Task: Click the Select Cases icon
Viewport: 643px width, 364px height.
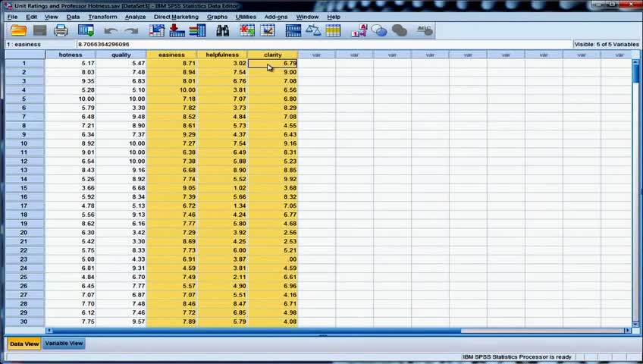Action: 333,30
